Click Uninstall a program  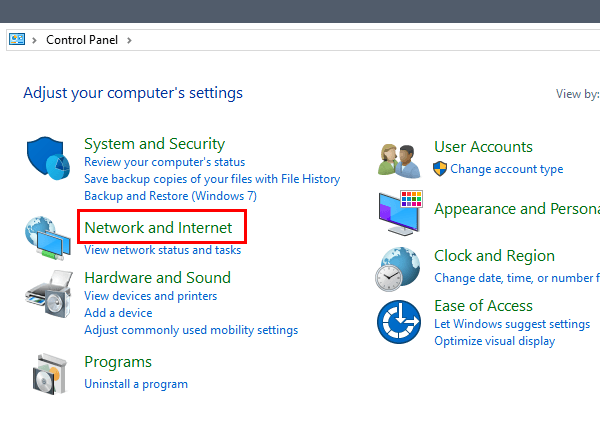[x=136, y=384]
